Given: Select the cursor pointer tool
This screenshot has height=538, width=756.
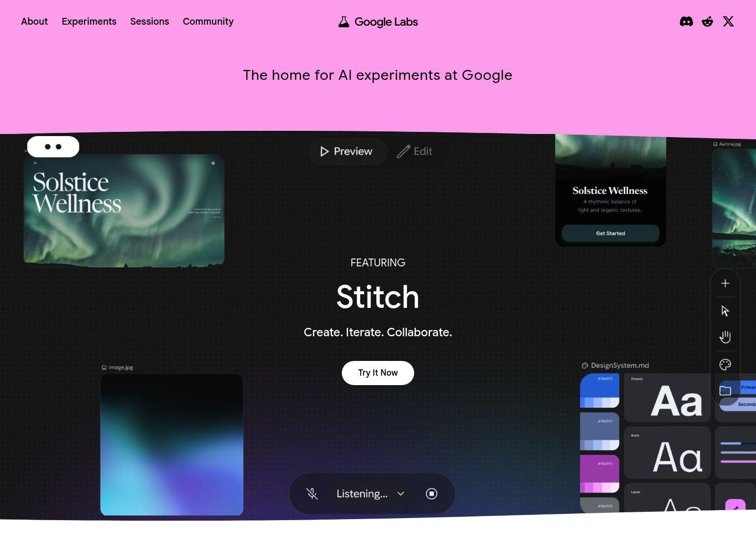Looking at the screenshot, I should click(725, 311).
